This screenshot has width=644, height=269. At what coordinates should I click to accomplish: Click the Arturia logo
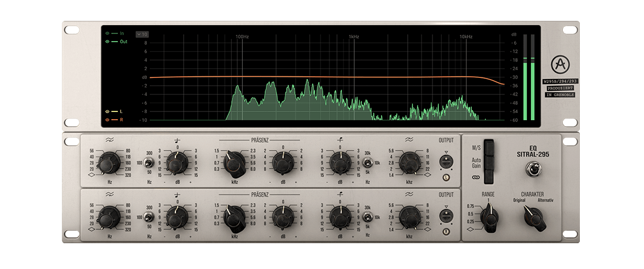[560, 64]
